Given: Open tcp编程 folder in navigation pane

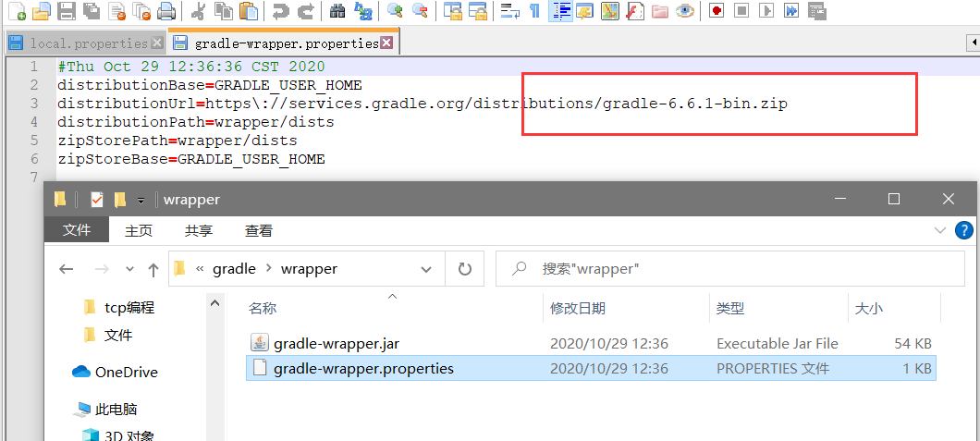Looking at the screenshot, I should pyautogui.click(x=120, y=307).
